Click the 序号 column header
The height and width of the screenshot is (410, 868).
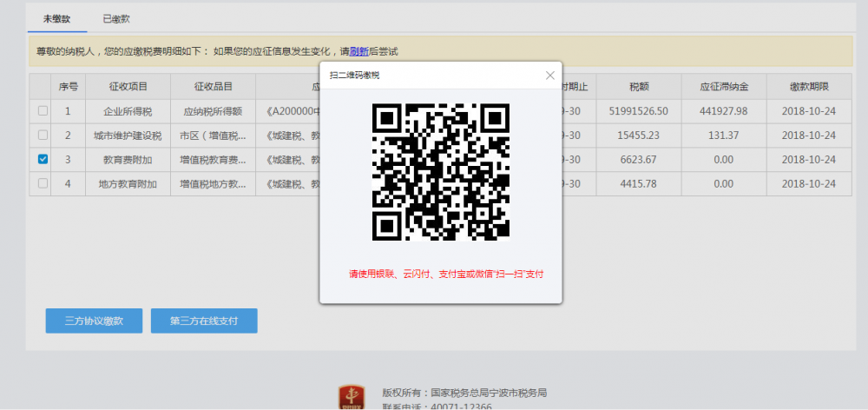click(x=68, y=87)
